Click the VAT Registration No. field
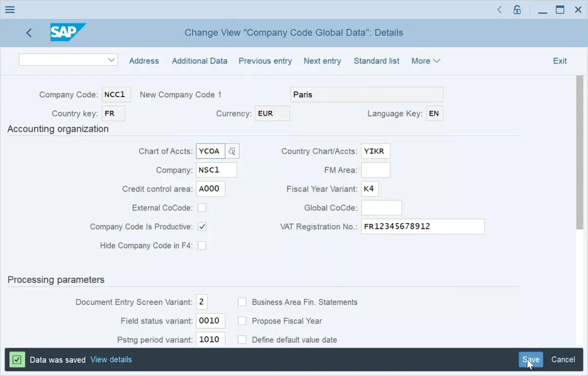This screenshot has height=376, width=588. click(422, 226)
